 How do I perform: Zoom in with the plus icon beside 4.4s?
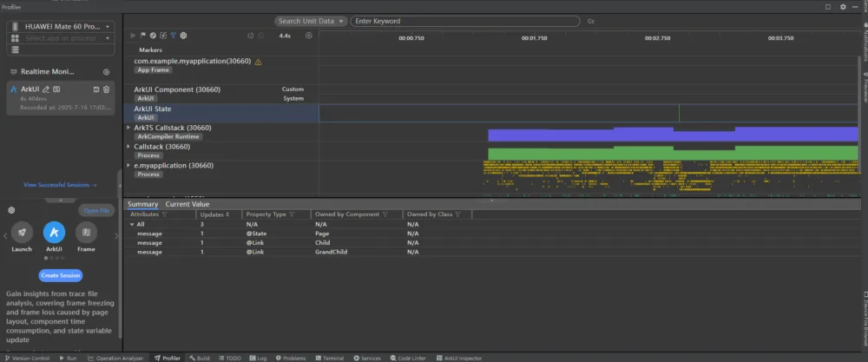[x=309, y=36]
